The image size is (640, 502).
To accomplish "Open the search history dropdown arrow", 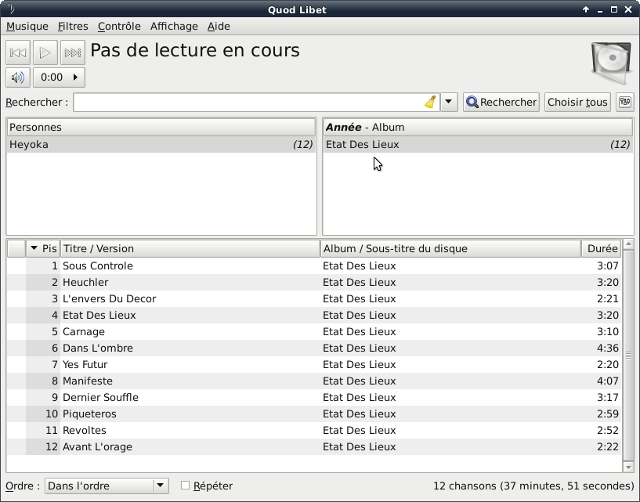I will (x=449, y=102).
